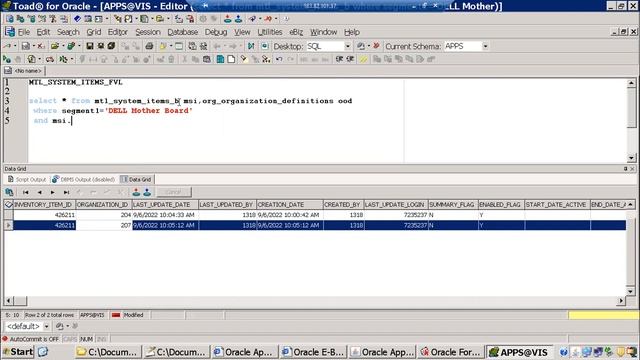Screen dimensions: 640x360
Task: Expand the open-file dropdown arrow
Action: (63, 46)
